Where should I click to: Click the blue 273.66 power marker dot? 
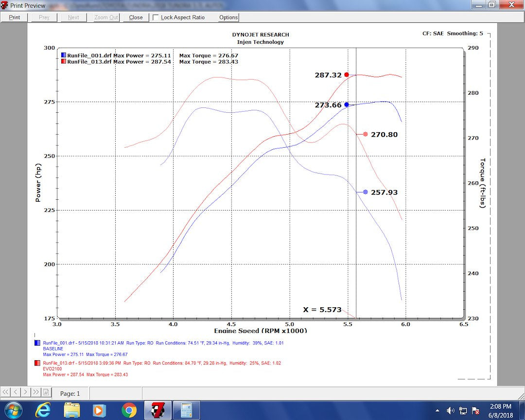click(x=347, y=105)
